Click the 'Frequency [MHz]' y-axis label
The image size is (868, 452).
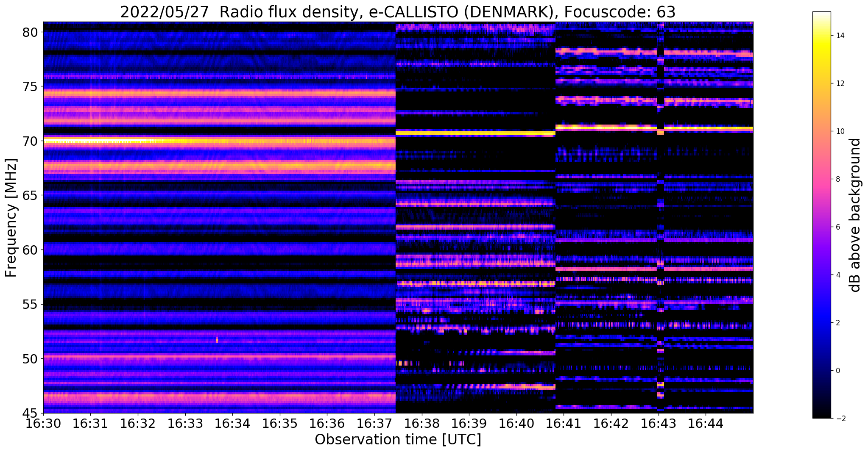(x=11, y=218)
